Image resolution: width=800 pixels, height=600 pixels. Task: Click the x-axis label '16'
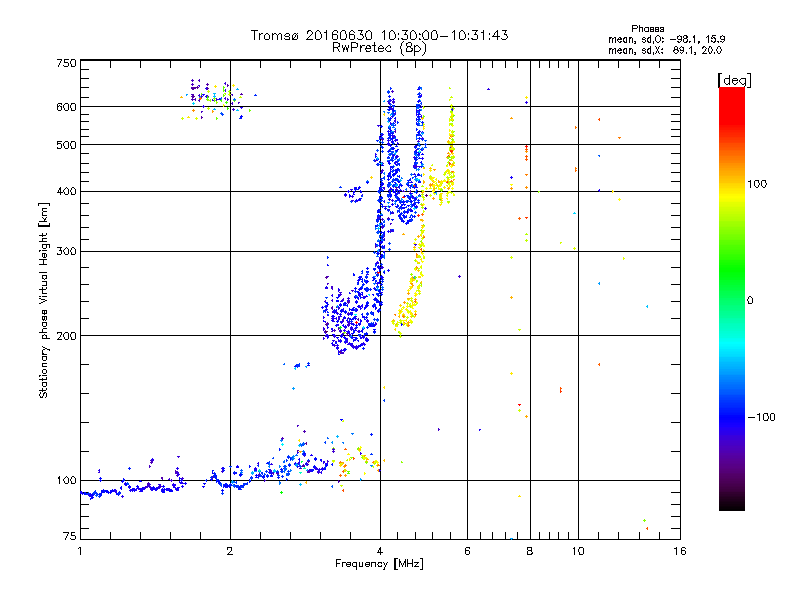680,551
